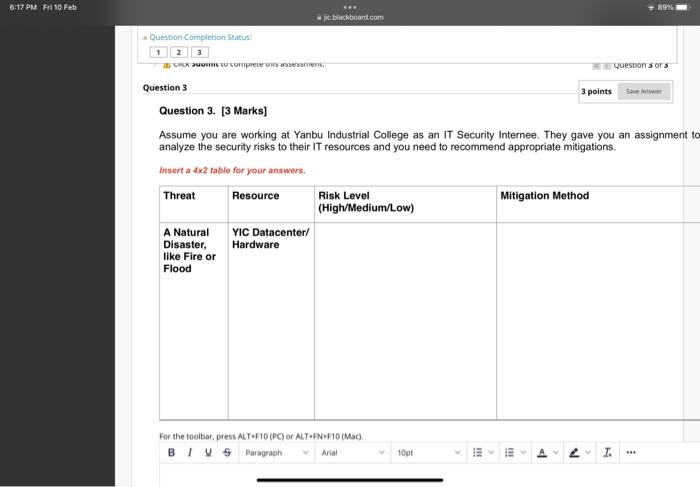Insert a numbered list

(x=509, y=452)
